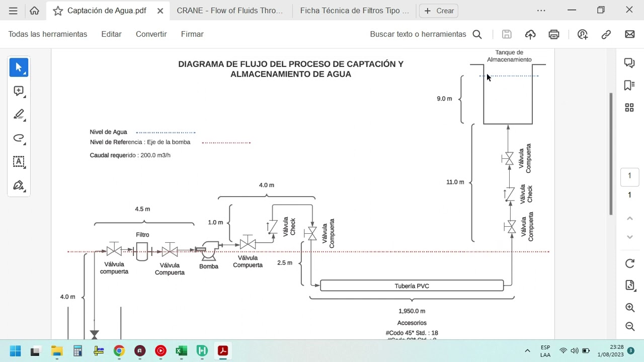Image resolution: width=644 pixels, height=362 pixels.
Task: Star the Captación de Agua.pdf tab
Action: tap(58, 11)
